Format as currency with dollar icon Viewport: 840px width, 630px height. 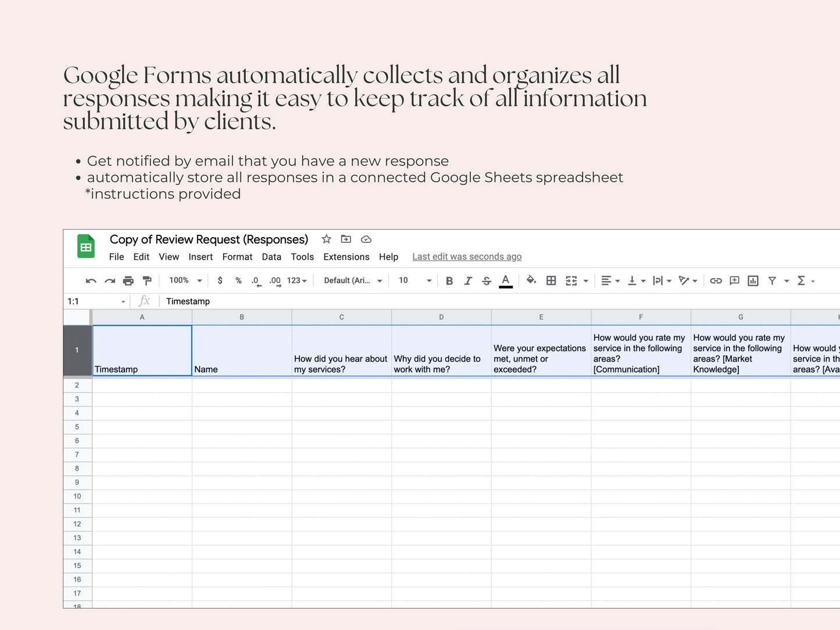pos(220,280)
